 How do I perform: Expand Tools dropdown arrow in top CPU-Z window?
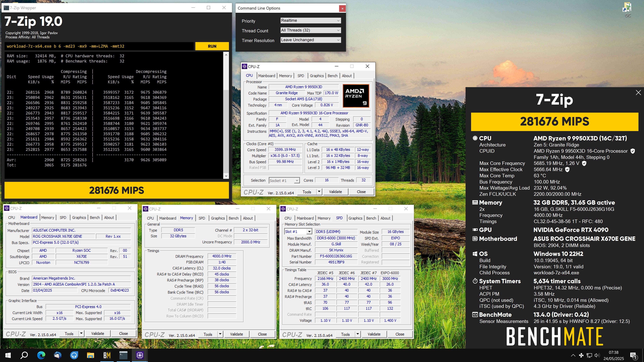click(x=319, y=192)
